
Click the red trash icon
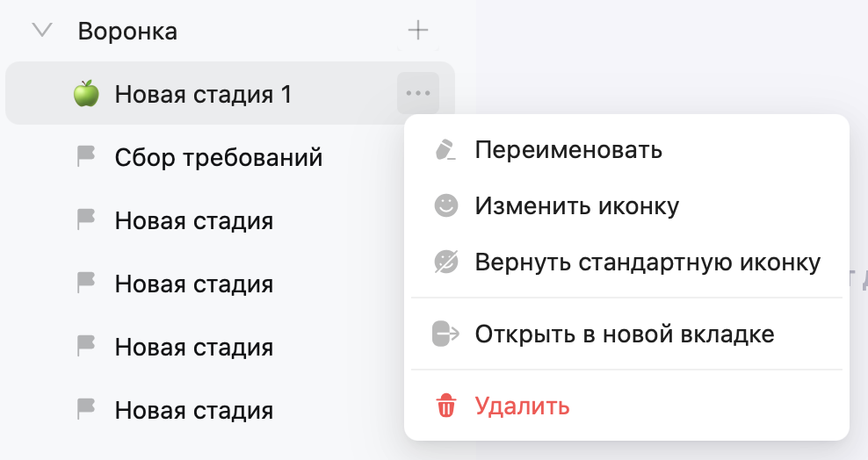[x=446, y=406]
